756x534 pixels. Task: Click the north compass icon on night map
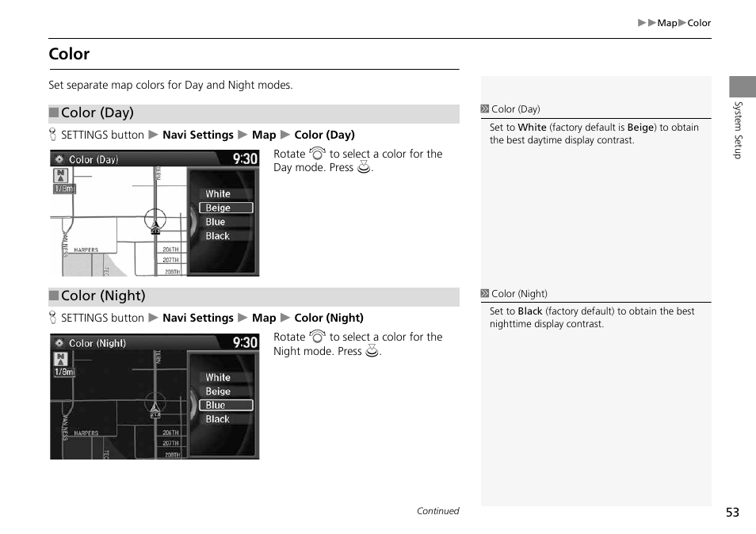pos(60,359)
